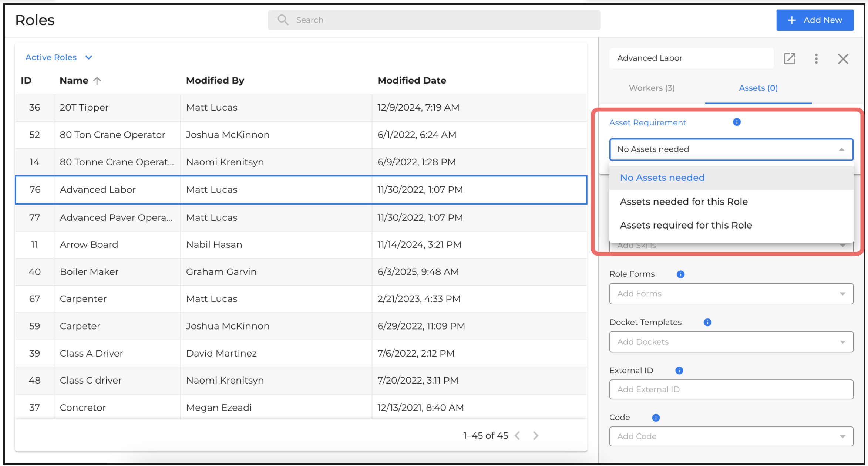Select Assets needed for this Role
868x466 pixels.
(731, 202)
